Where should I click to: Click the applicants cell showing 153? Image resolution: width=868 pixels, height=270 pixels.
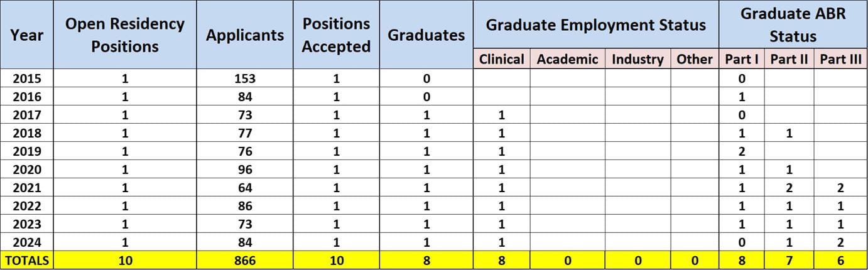click(x=244, y=79)
